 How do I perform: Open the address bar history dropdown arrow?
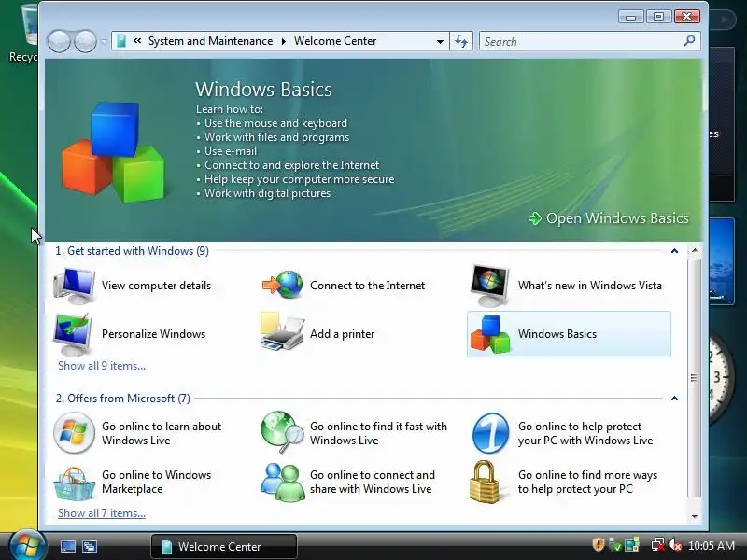click(440, 41)
